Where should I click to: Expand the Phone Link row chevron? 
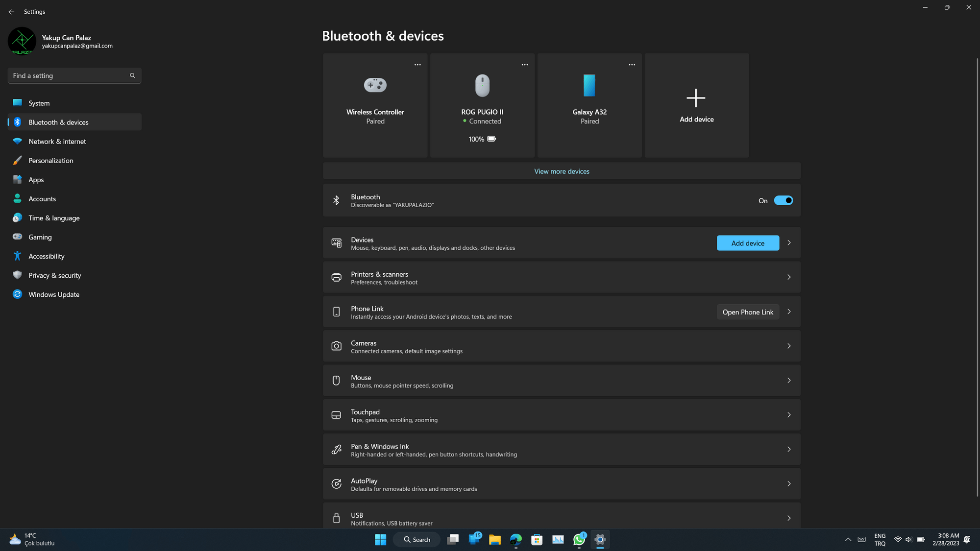coord(789,311)
